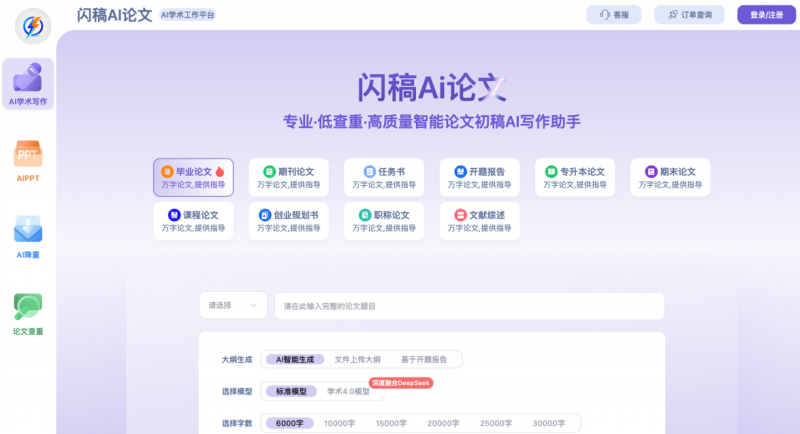Select the 期刊论文 card
This screenshot has width=800, height=434.
[x=289, y=177]
